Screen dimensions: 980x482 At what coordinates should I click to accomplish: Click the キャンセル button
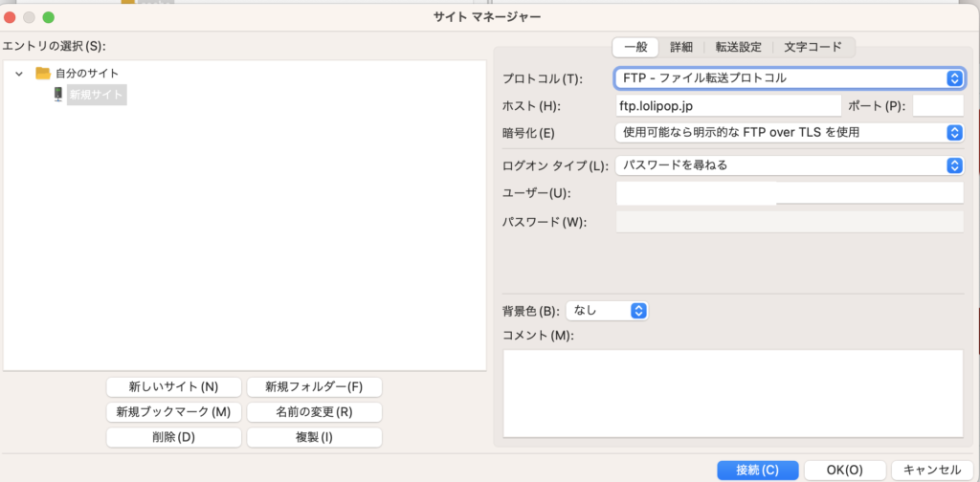[x=931, y=470]
